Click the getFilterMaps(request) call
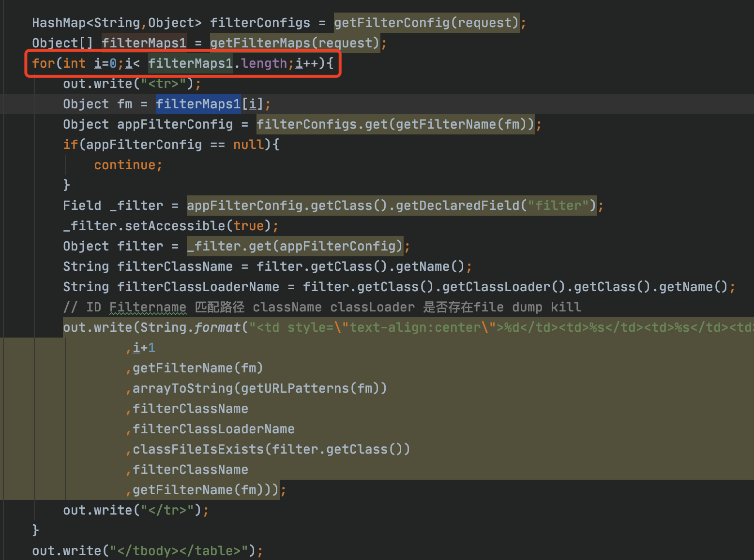Screen dimensions: 754x560 [x=294, y=43]
